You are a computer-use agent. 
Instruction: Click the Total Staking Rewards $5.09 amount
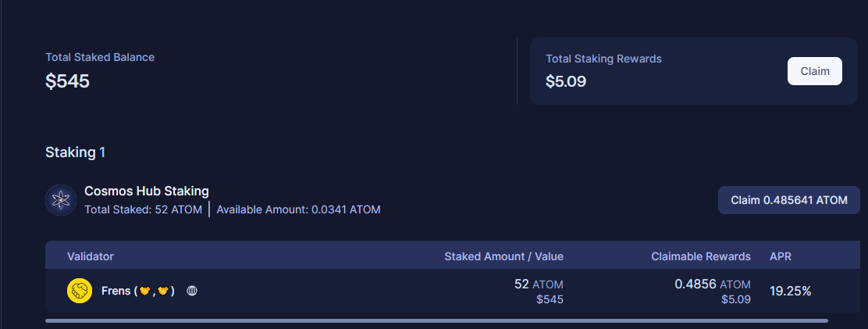click(x=566, y=81)
